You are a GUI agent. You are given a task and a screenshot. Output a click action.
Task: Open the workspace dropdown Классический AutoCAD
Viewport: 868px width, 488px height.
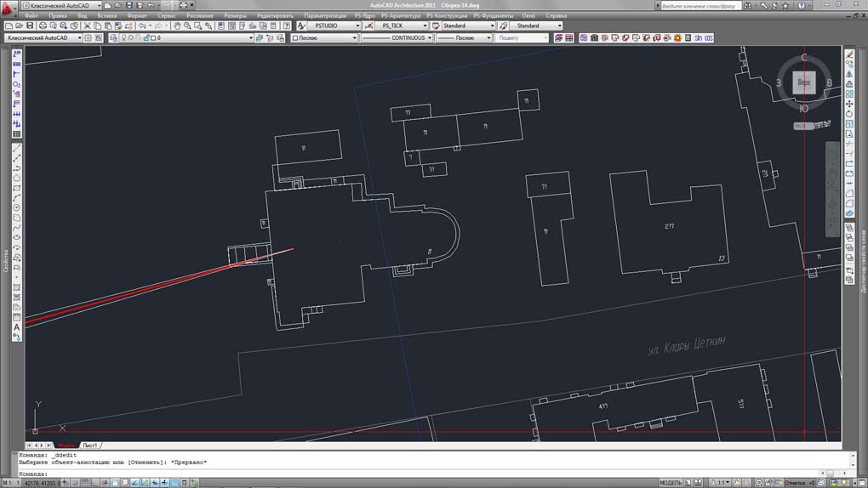point(44,38)
